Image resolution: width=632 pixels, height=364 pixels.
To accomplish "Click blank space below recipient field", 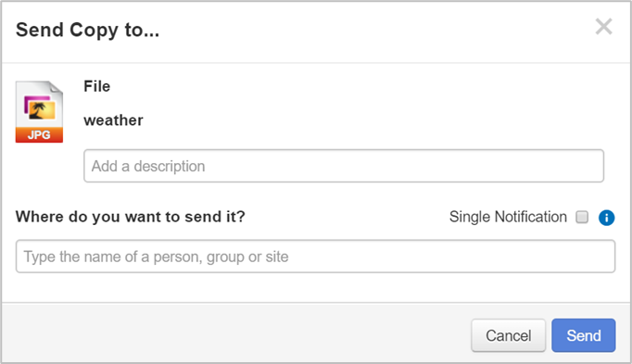I will click(315, 287).
